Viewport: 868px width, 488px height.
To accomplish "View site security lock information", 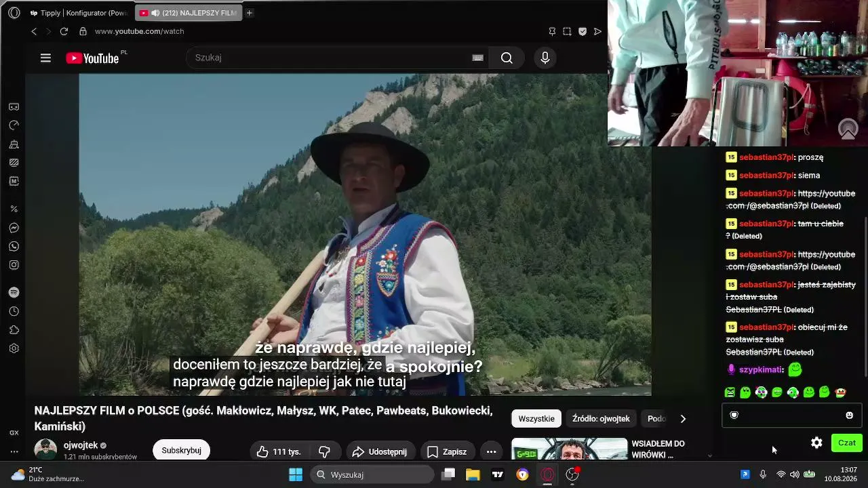I will click(83, 31).
